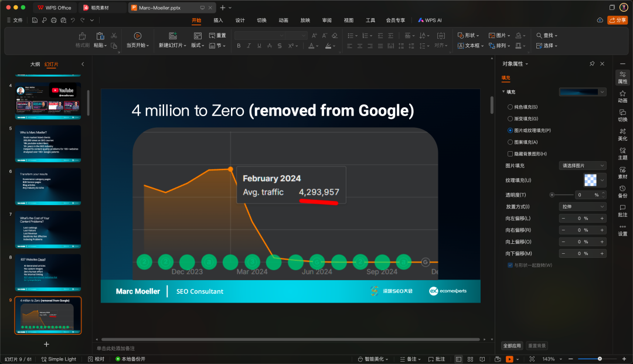
Task: Select gradient fill (渐变填充) radio option
Action: click(x=511, y=118)
